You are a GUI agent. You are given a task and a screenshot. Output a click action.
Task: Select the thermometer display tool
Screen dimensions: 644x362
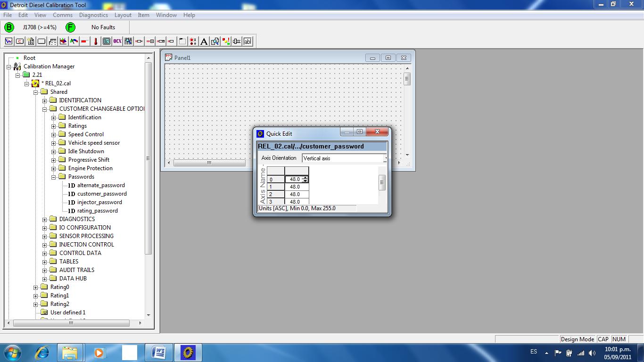96,41
